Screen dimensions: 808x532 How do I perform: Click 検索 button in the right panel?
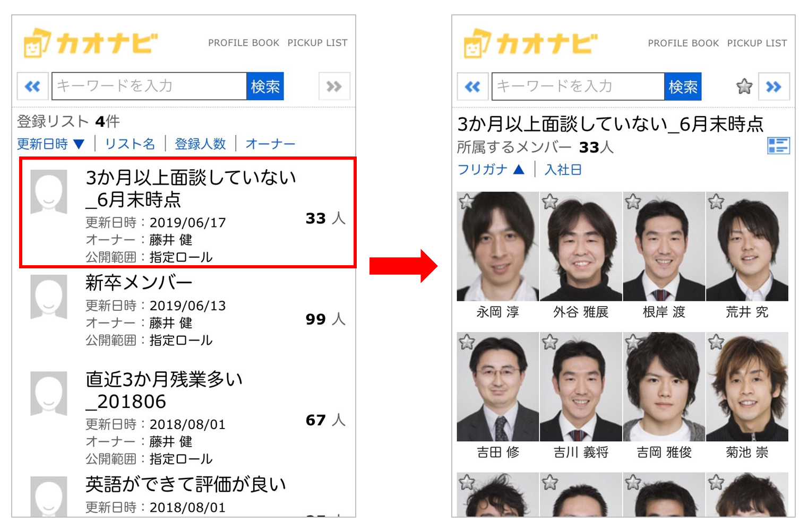[x=683, y=86]
